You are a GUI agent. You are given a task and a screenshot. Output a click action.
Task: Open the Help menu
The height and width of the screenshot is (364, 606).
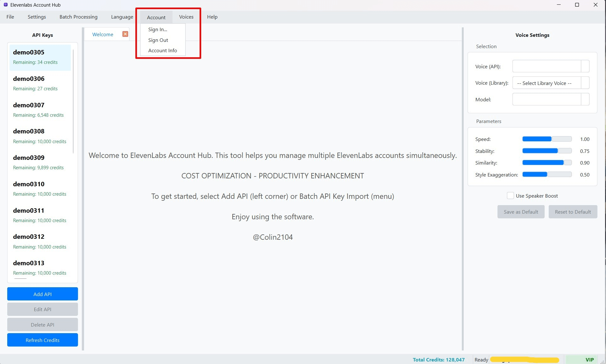(212, 17)
